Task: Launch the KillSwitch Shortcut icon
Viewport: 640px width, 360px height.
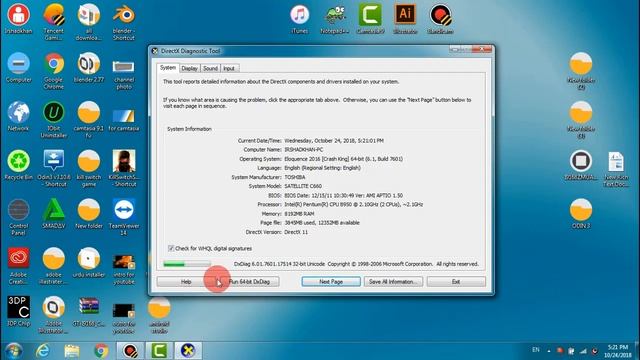Action: pyautogui.click(x=124, y=168)
